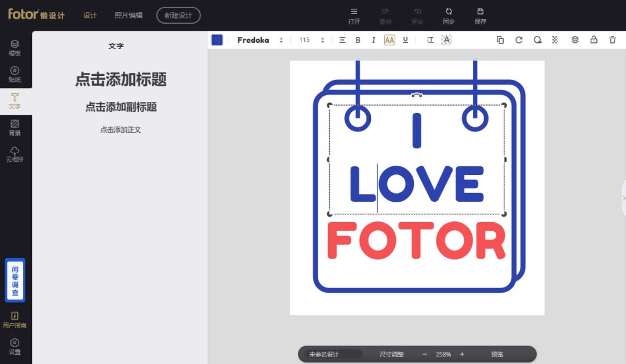Click the 预览 preview button
Viewport: 626px width, 364px height.
pyautogui.click(x=497, y=354)
